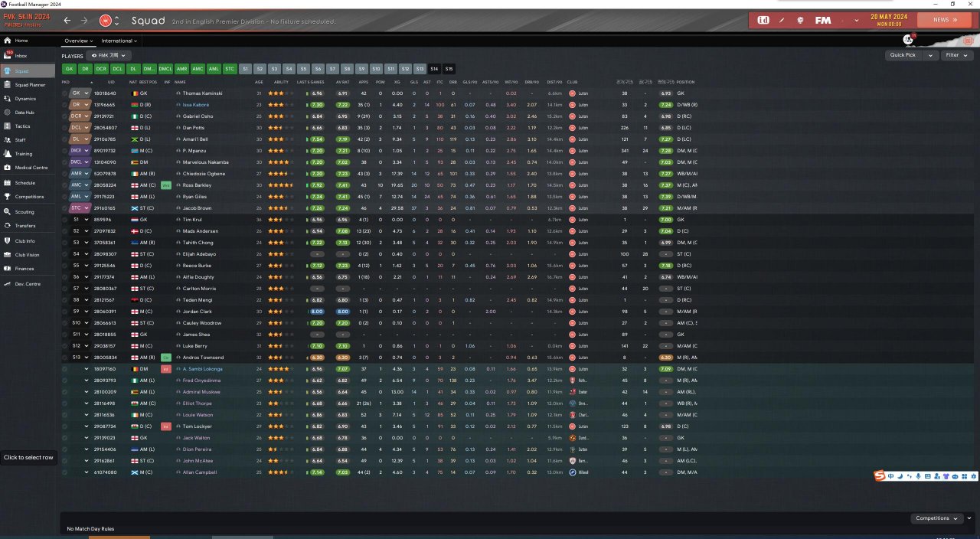Open the Dev. Centre
Screen dimensions: 980x539
(x=28, y=283)
